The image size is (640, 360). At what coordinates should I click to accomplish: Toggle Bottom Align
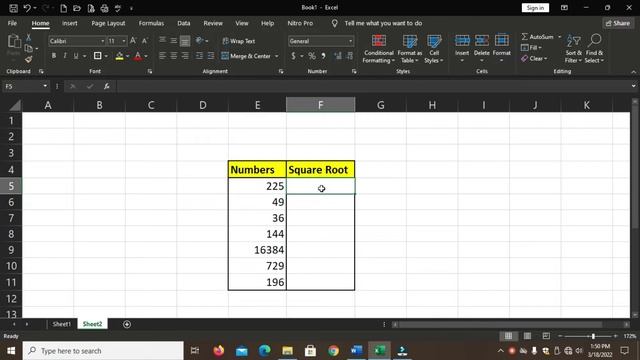pyautogui.click(x=185, y=41)
